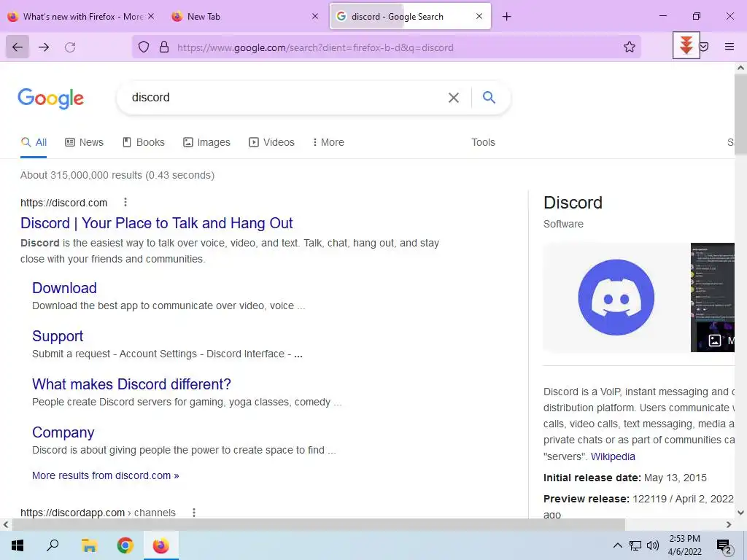Open the search Tools options
The image size is (747, 560).
pos(483,142)
